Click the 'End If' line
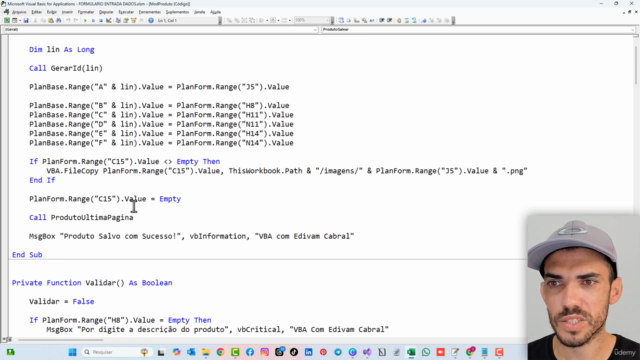 coord(42,180)
